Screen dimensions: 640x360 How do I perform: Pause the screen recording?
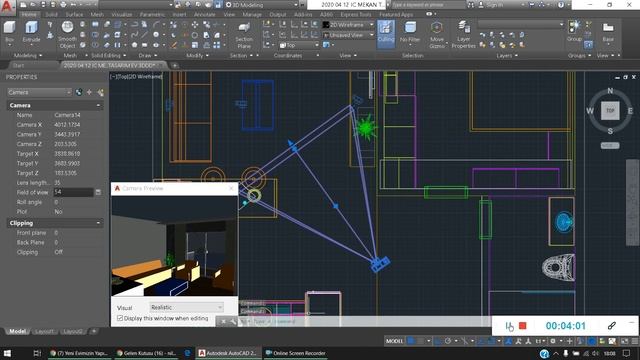[509, 326]
